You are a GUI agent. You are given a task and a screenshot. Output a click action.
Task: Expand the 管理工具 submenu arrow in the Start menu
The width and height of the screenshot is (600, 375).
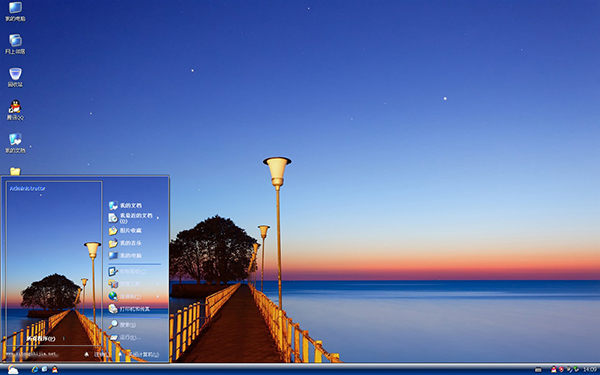click(x=158, y=284)
